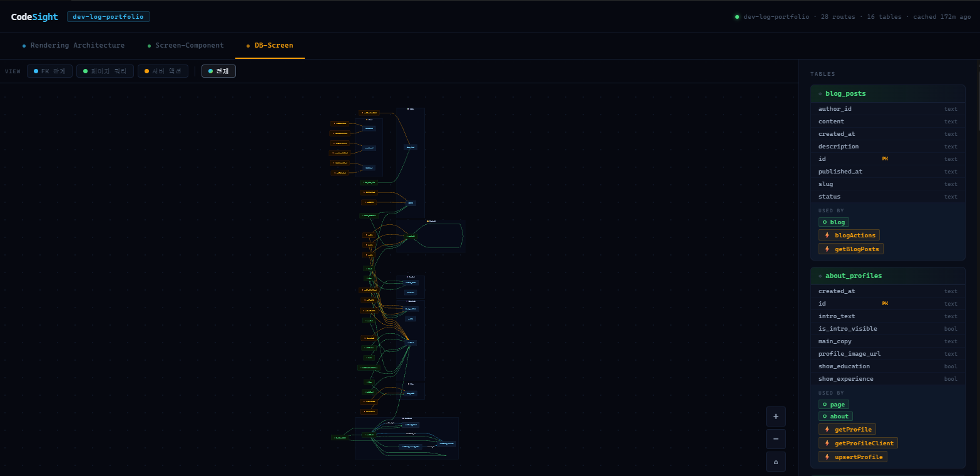Viewport: 980px width, 476px height.
Task: Select the profile_image_url column row
Action: tap(888, 354)
